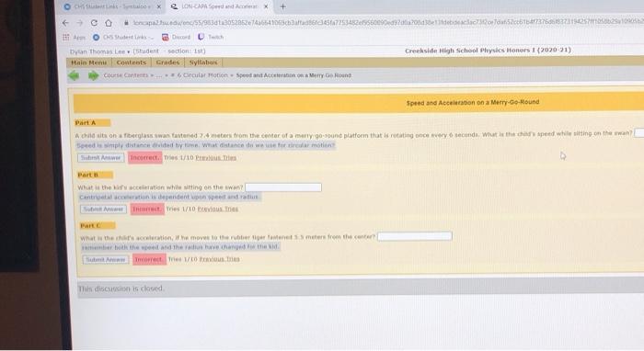Open the Twitch bookmark
This screenshot has height=351, width=644.
click(211, 37)
